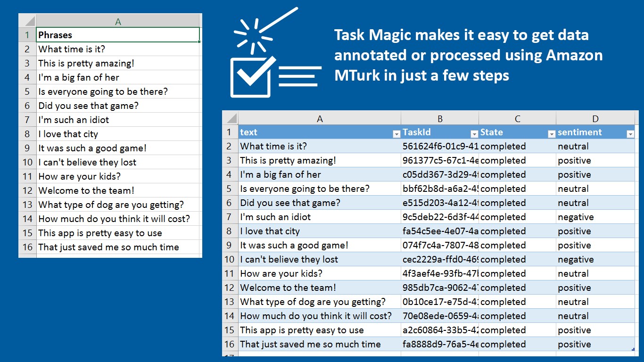Select column A header in Phrases sheet
Screen dimensions: 644x362
point(118,21)
